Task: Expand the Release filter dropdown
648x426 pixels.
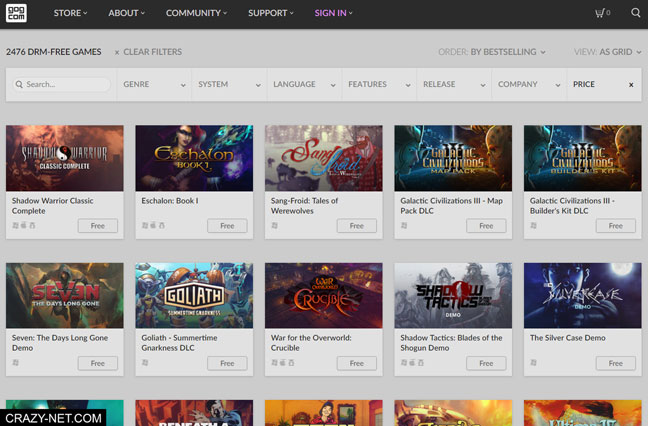Action: pos(454,84)
